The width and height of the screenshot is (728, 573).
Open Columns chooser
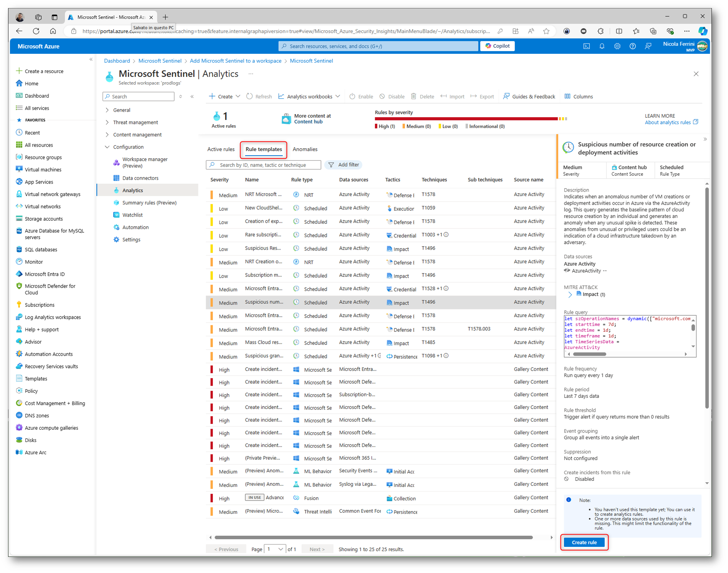(579, 96)
